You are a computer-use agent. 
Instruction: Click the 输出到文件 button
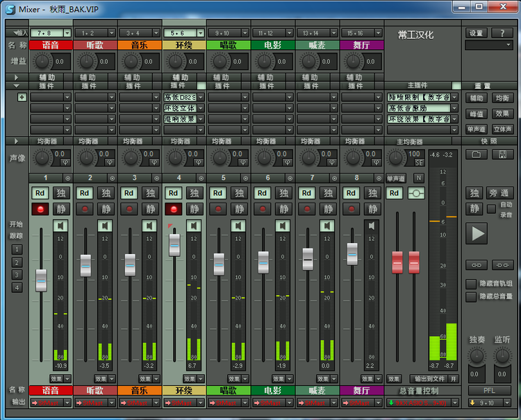(429, 379)
